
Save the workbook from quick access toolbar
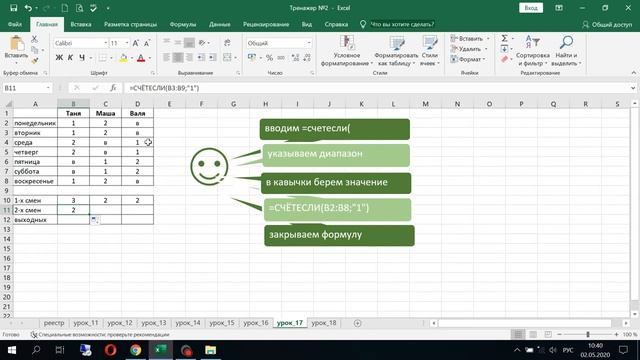[13, 8]
